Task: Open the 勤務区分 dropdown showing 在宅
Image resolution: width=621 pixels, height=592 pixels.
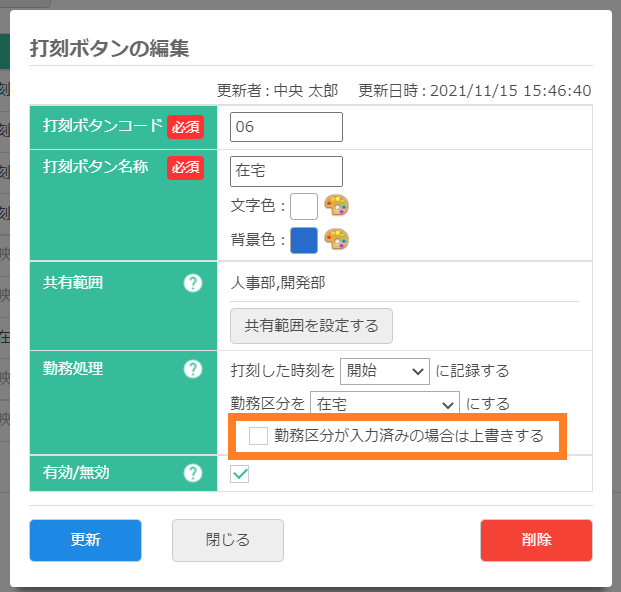Action: 384,404
